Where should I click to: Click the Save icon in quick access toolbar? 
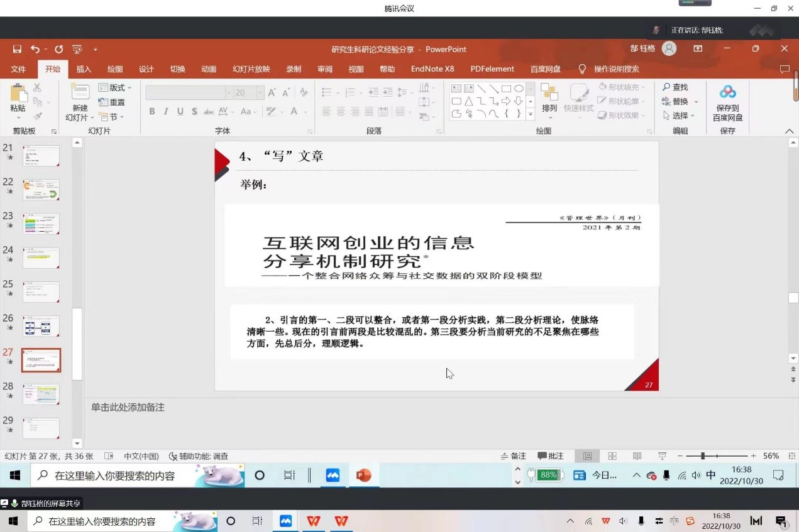click(x=17, y=49)
